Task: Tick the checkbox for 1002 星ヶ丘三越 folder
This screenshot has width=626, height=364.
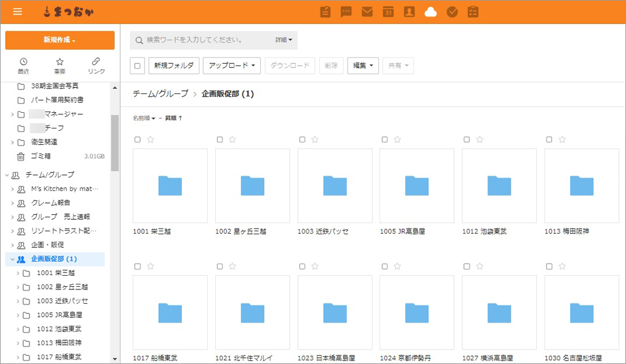Action: pos(220,140)
